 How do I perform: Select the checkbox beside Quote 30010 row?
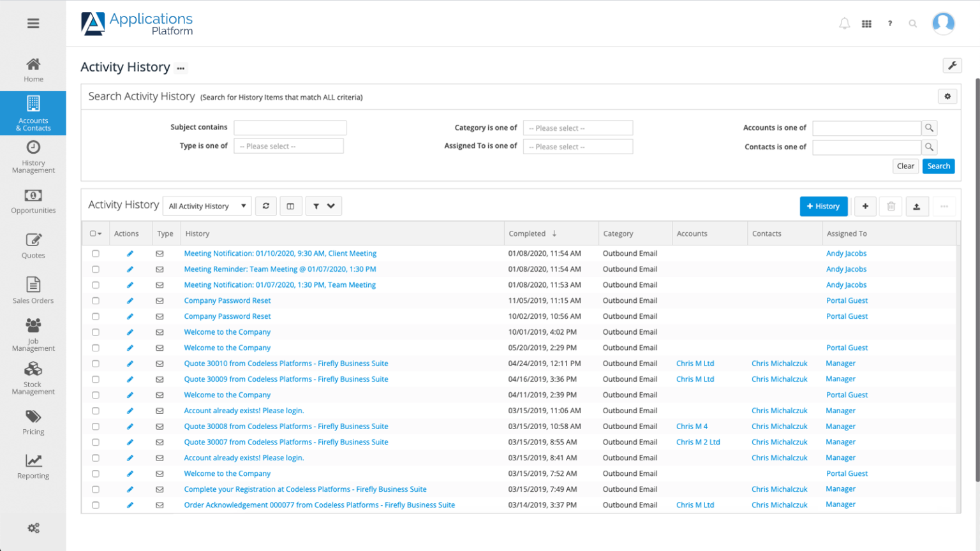[96, 364]
